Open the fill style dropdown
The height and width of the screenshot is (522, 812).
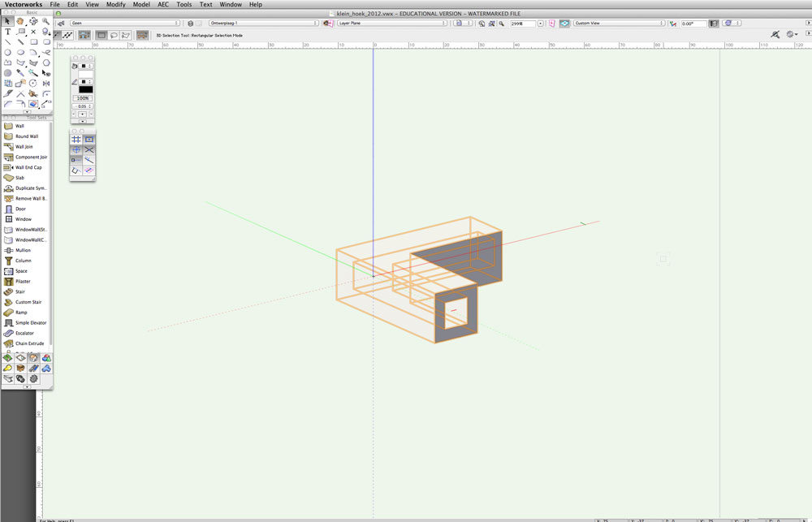[x=86, y=66]
